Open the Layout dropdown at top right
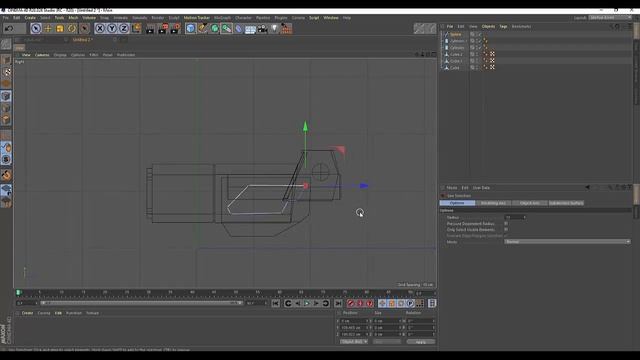The height and width of the screenshot is (360, 640). pos(610,18)
